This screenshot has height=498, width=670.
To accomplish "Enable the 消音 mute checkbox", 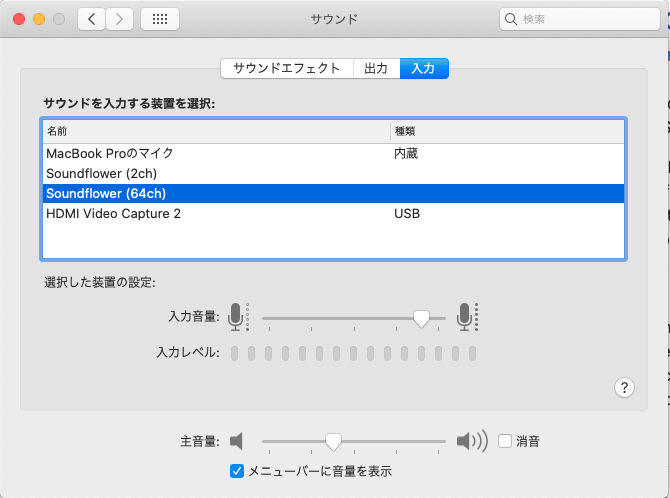I will coord(505,441).
